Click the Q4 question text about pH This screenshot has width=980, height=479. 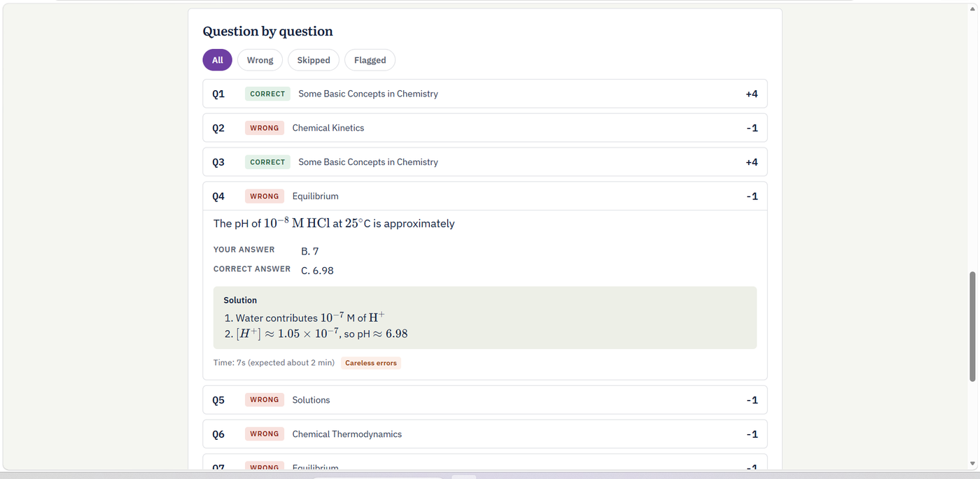point(334,223)
